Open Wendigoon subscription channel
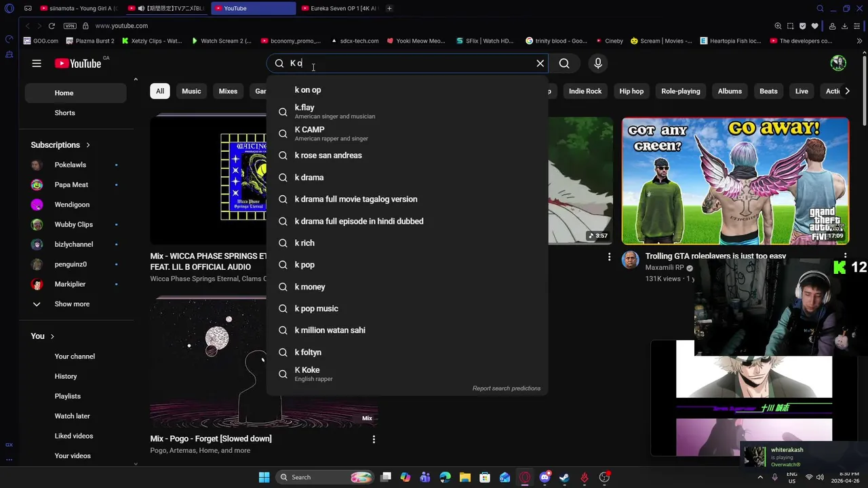This screenshot has width=868, height=488. pyautogui.click(x=75, y=205)
